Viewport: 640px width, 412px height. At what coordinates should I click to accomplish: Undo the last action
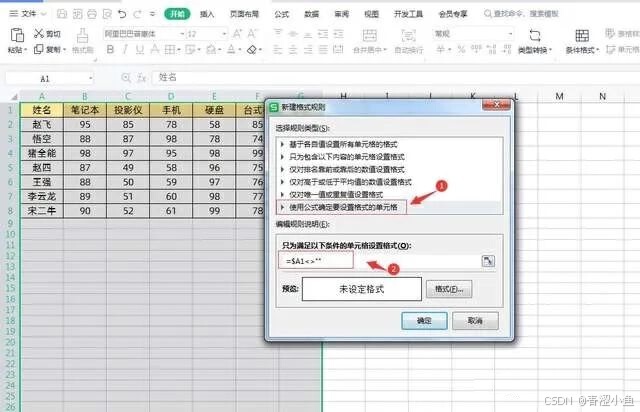point(122,14)
